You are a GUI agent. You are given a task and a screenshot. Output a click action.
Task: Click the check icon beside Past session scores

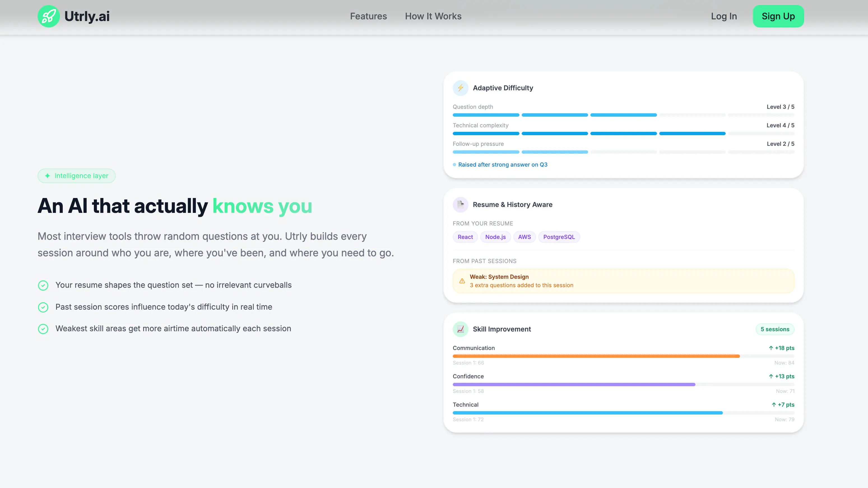pyautogui.click(x=43, y=307)
